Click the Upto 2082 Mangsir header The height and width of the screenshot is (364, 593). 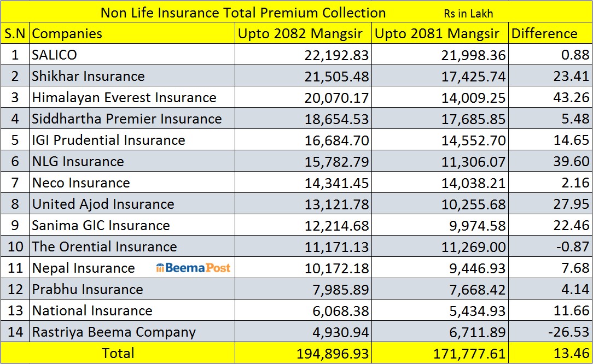tap(300, 33)
